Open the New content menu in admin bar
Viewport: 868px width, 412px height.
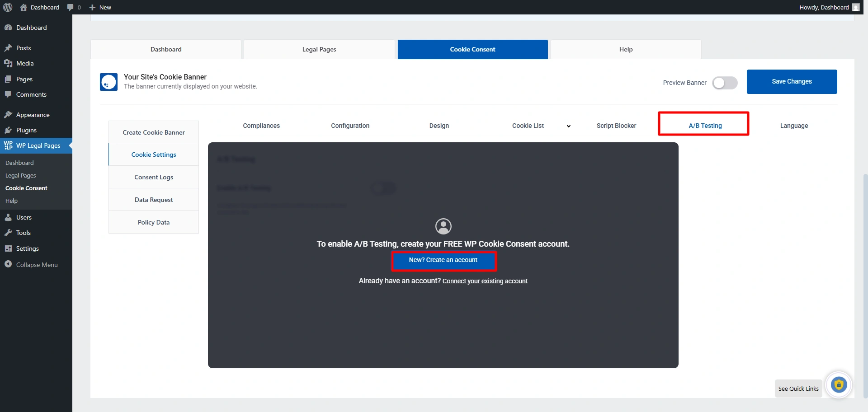100,7
